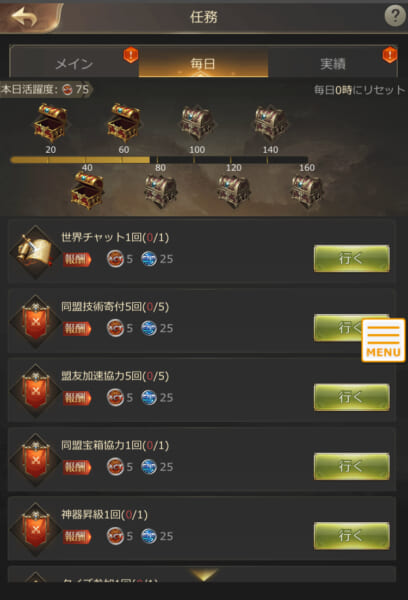The height and width of the screenshot is (600, 408).
Task: Open the help question mark icon
Action: (395, 16)
